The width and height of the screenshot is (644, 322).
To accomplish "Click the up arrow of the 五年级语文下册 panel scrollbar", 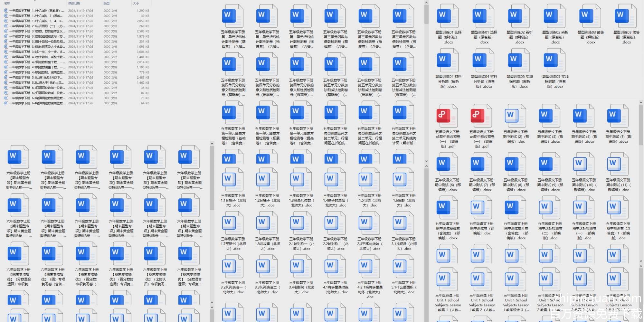I will click(641, 102).
